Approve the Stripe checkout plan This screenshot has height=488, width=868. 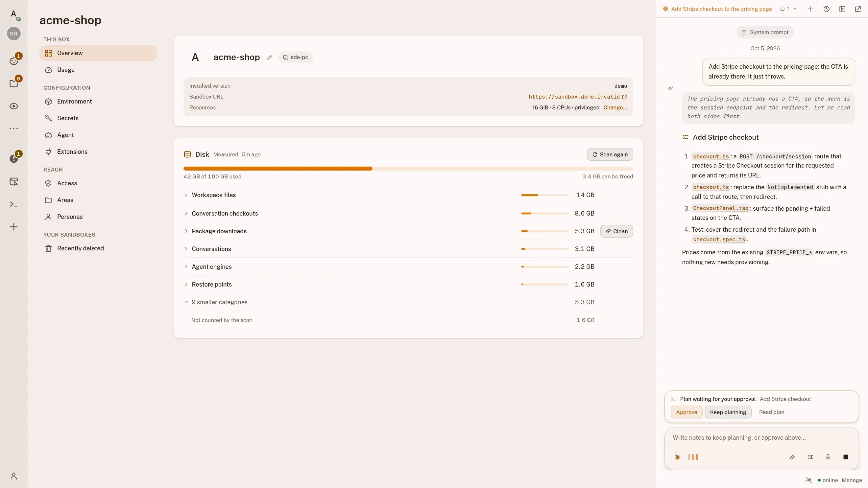(x=687, y=412)
